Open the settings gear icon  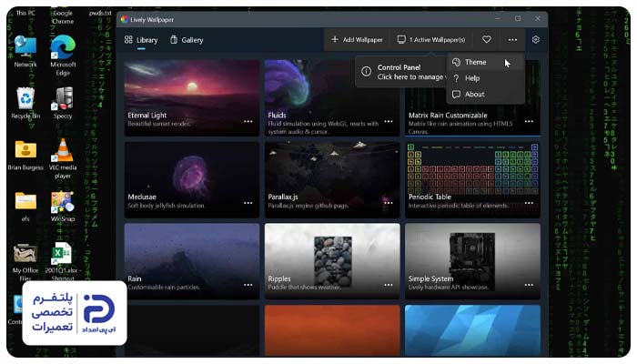click(x=536, y=40)
